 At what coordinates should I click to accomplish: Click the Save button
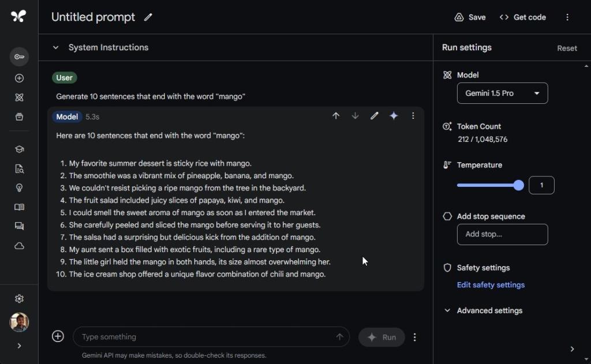470,17
